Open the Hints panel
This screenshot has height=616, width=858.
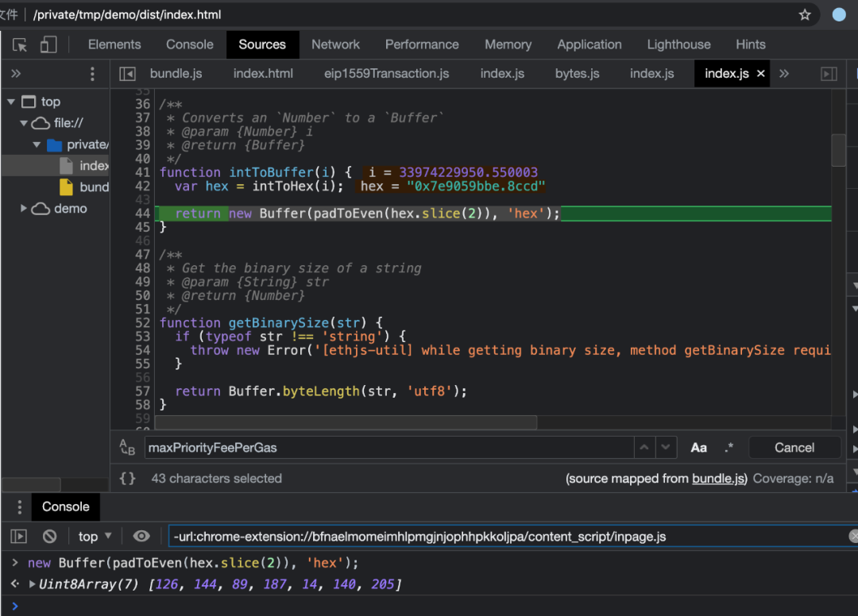pos(750,44)
